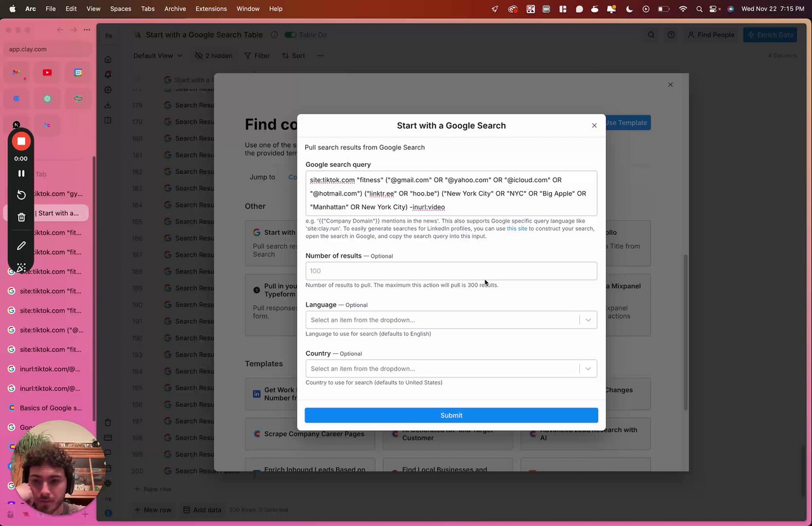Open the Sort options
Viewport: 812px width, 526px height.
pyautogui.click(x=293, y=56)
